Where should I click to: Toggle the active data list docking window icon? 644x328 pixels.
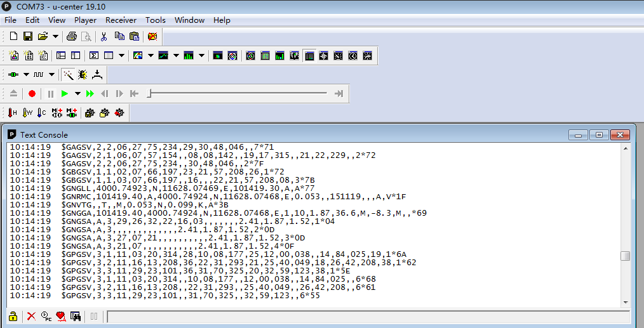click(x=309, y=55)
